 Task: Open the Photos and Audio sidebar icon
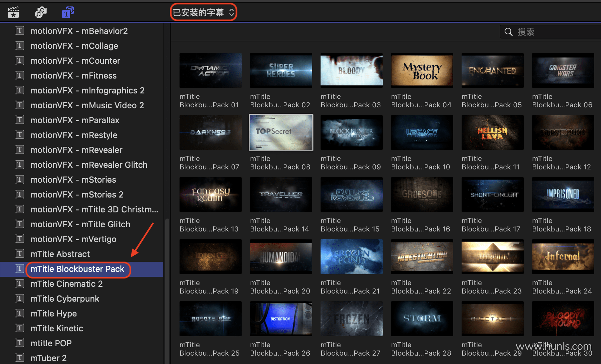(40, 12)
